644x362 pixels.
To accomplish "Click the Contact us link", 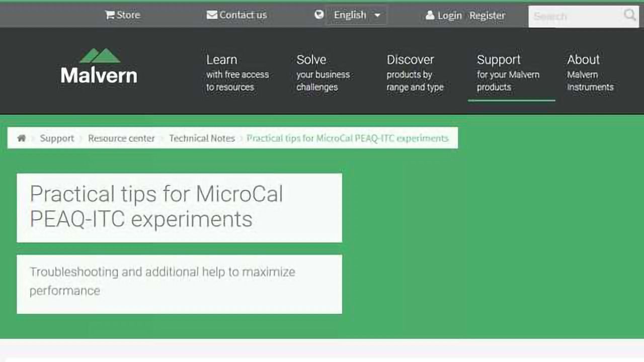I will click(x=243, y=15).
